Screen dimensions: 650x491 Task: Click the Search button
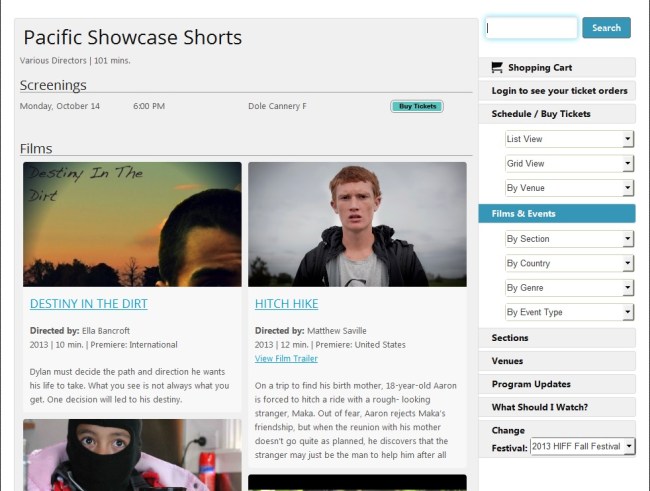[606, 28]
